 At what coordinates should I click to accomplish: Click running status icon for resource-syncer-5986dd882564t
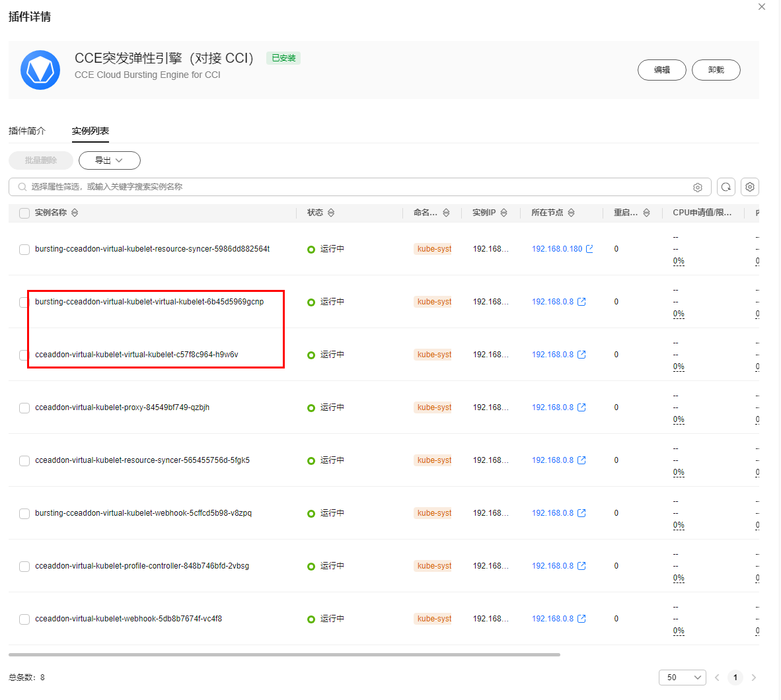pyautogui.click(x=311, y=250)
